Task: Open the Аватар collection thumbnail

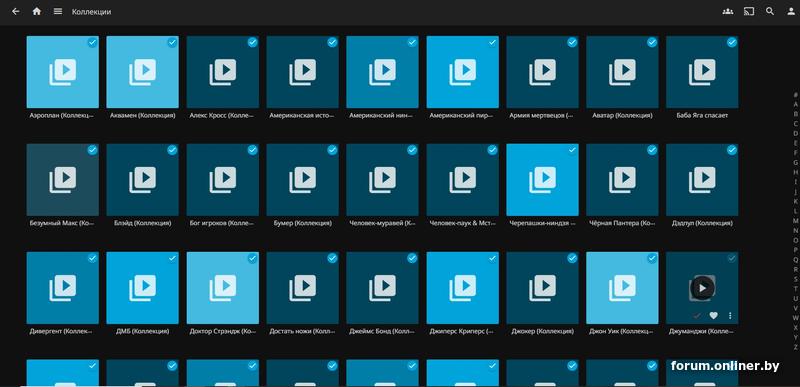Action: (x=622, y=72)
